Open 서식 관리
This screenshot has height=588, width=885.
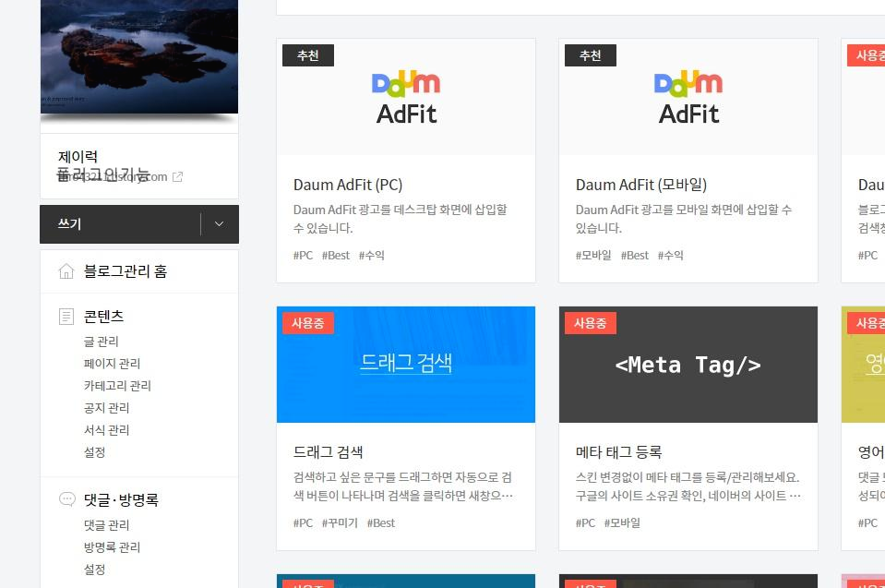pyautogui.click(x=107, y=430)
